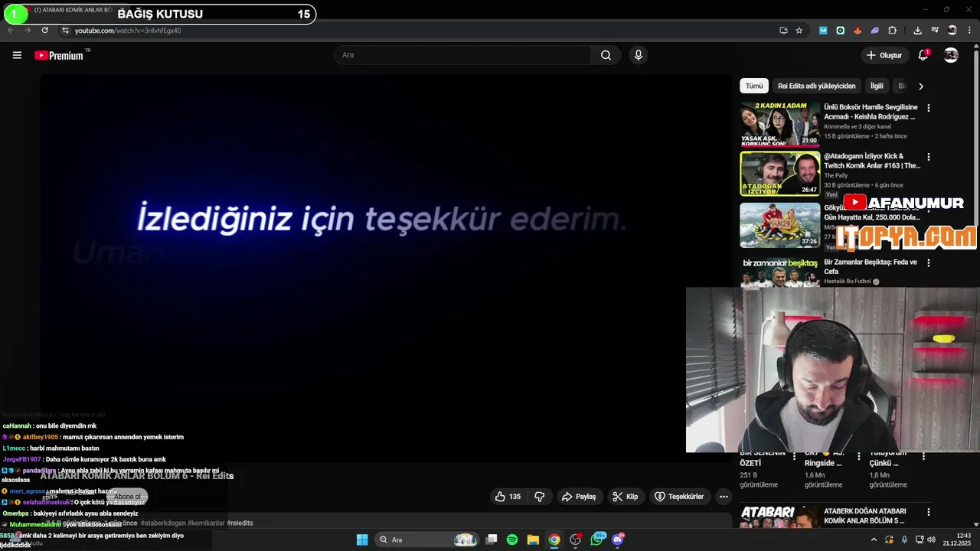This screenshot has height=551, width=980.
Task: Open ATABARI KOMİK ANLAR BÖLÜM 5 thumbnail
Action: coord(780,517)
